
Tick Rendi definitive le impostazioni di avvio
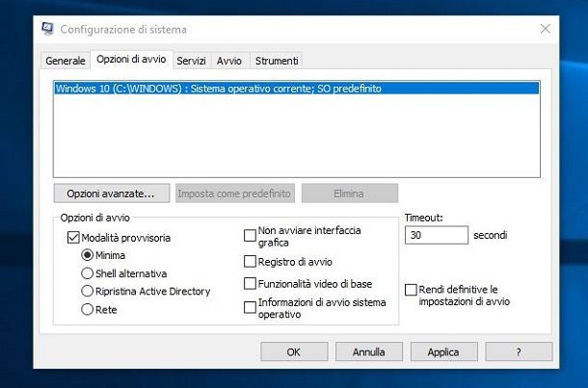411,290
